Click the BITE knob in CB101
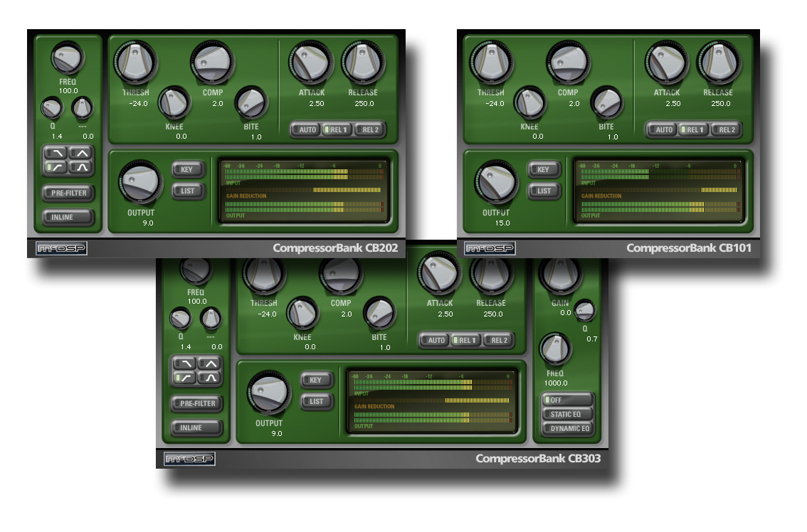The height and width of the screenshot is (532, 807). click(x=607, y=103)
